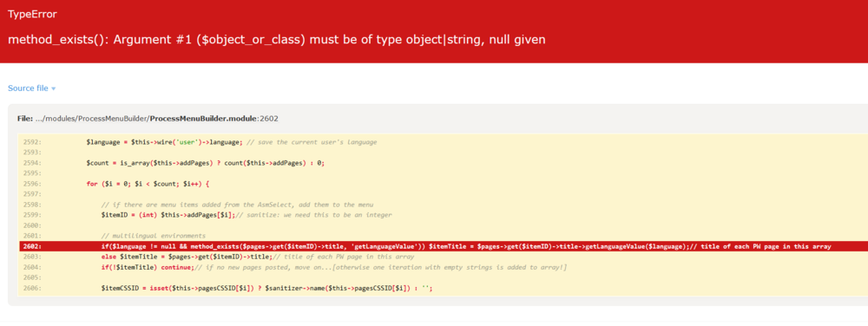The width and height of the screenshot is (868, 326).
Task: Click line 2594 with $count assignment
Action: [x=205, y=163]
